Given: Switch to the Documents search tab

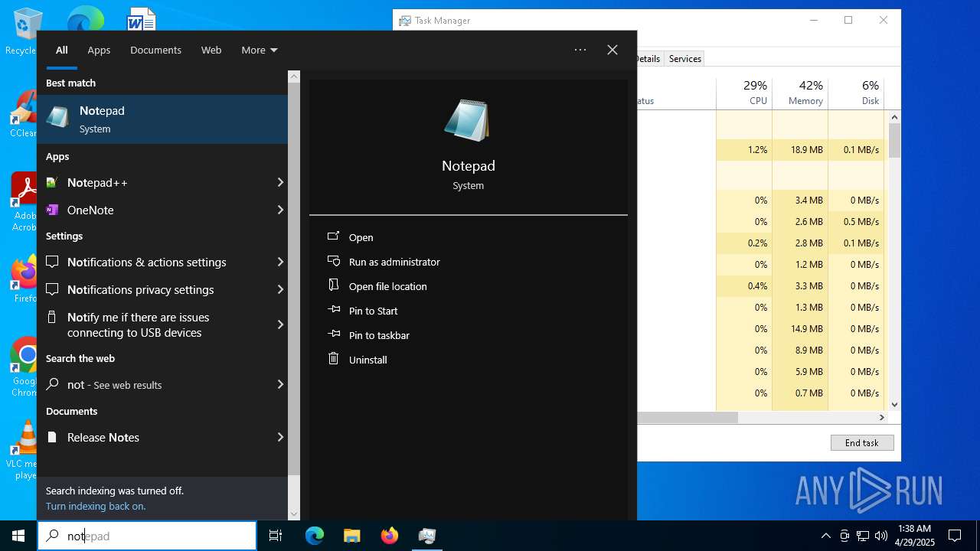Looking at the screenshot, I should [155, 50].
